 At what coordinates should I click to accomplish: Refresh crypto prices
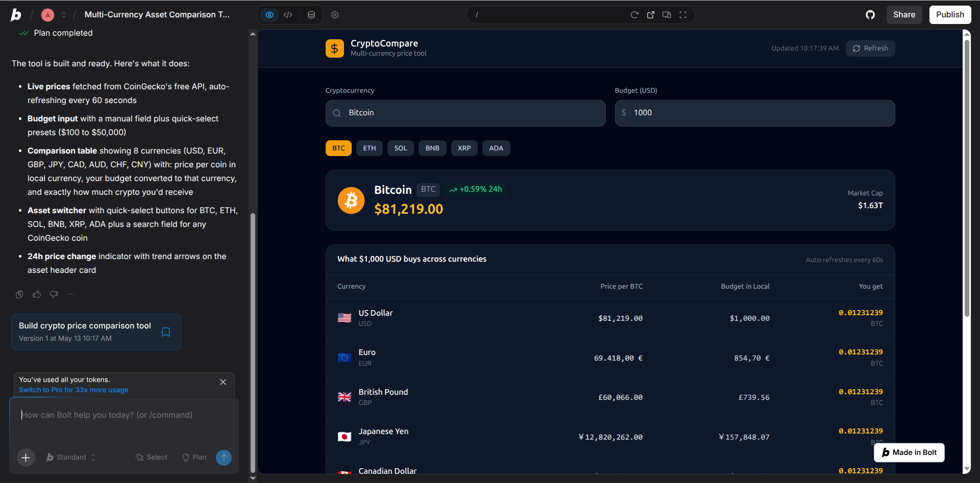pyautogui.click(x=870, y=48)
